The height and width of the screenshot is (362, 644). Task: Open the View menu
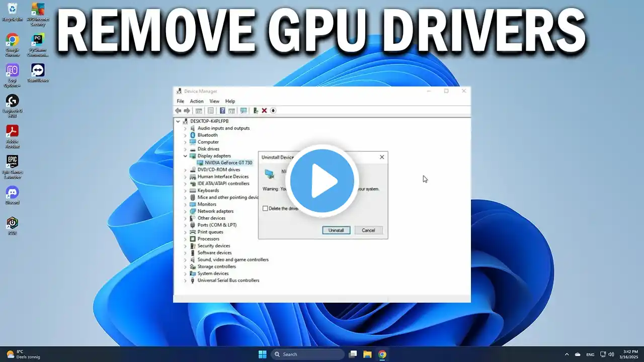[x=214, y=101]
